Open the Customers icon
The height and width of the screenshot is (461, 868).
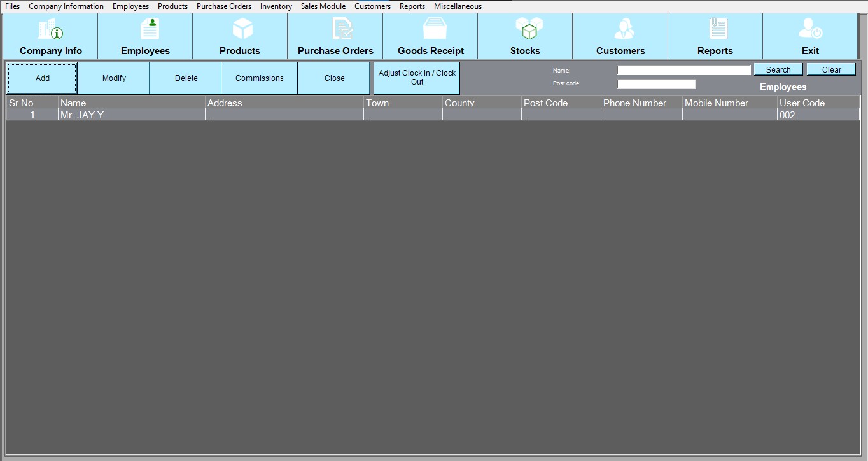[623, 29]
